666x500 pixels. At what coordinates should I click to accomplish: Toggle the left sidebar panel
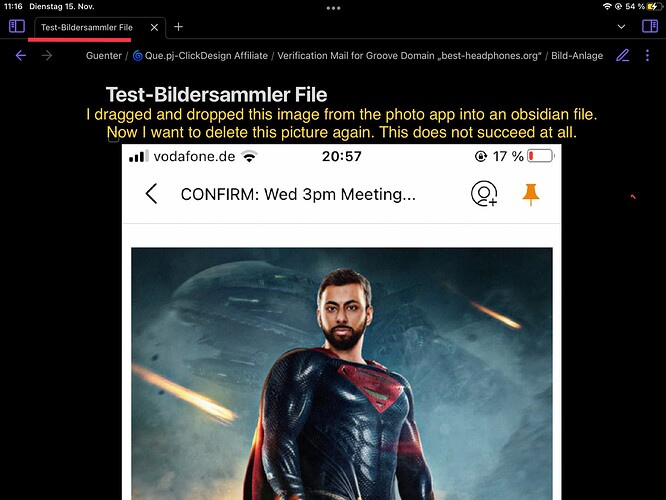point(17,26)
